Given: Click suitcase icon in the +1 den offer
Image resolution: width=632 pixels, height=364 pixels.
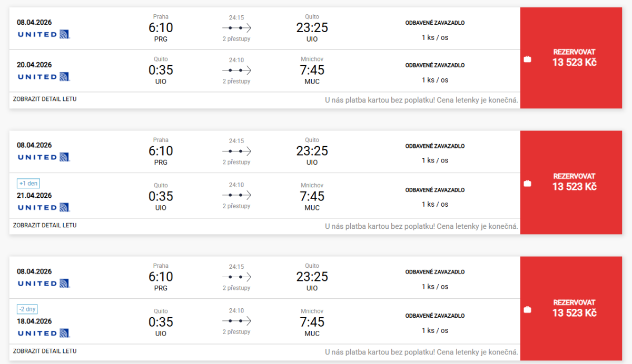Looking at the screenshot, I should click(527, 184).
